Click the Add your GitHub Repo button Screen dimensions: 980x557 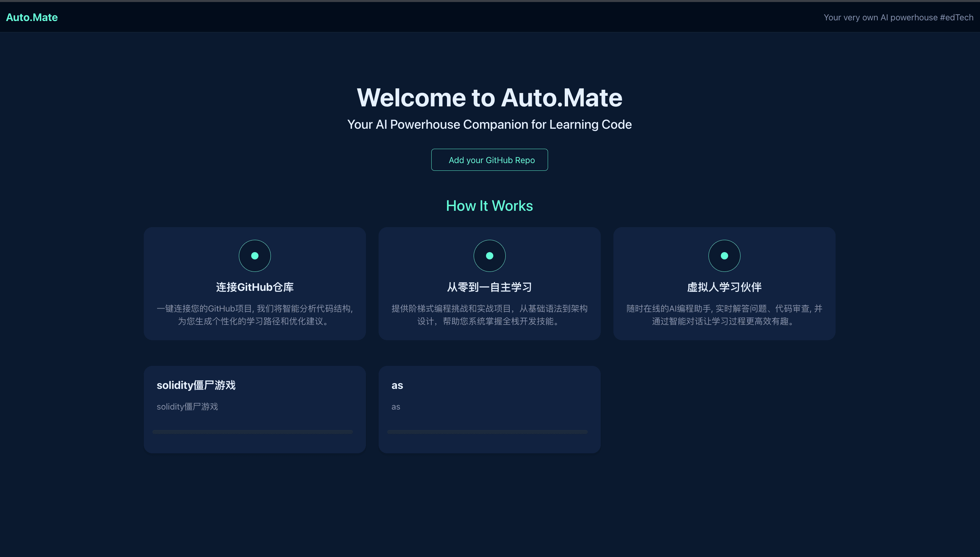point(489,160)
